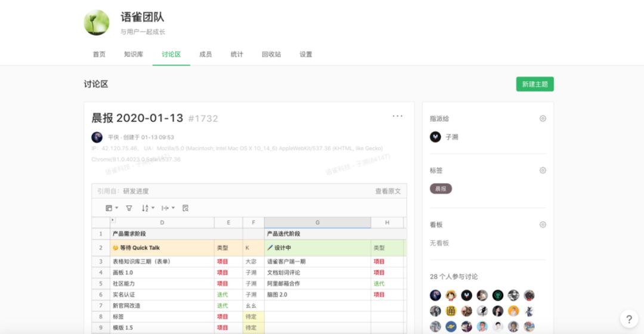The height and width of the screenshot is (334, 644).
Task: Click the cell 脑图 2.0
Action: pos(317,295)
